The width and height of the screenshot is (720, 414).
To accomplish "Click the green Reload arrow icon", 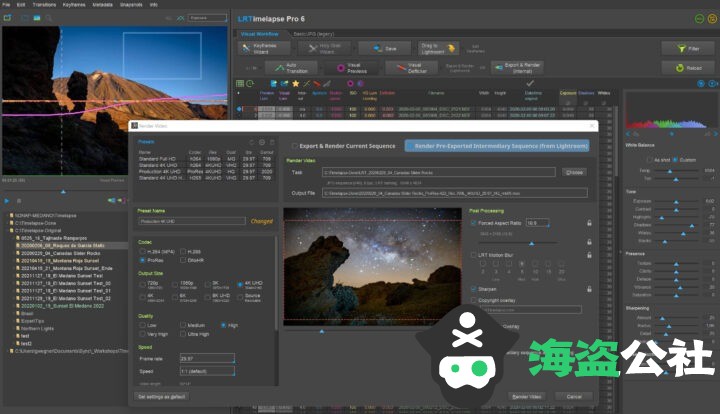I will click(x=680, y=68).
